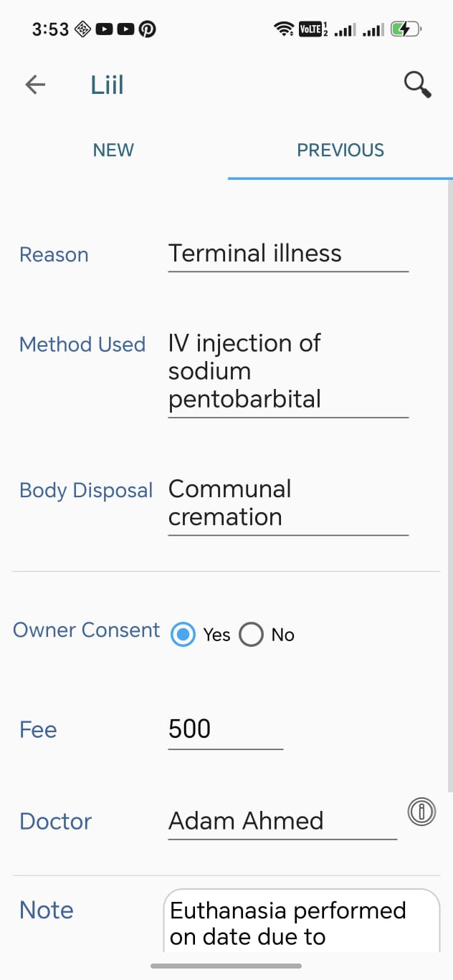
Task: Tap the Pinterest status bar icon
Action: [147, 29]
